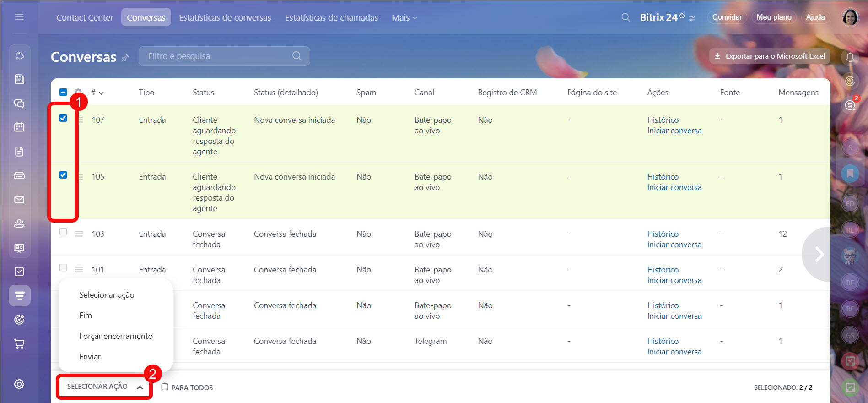Check the checkbox for conversation 101
868x403 pixels.
(63, 267)
